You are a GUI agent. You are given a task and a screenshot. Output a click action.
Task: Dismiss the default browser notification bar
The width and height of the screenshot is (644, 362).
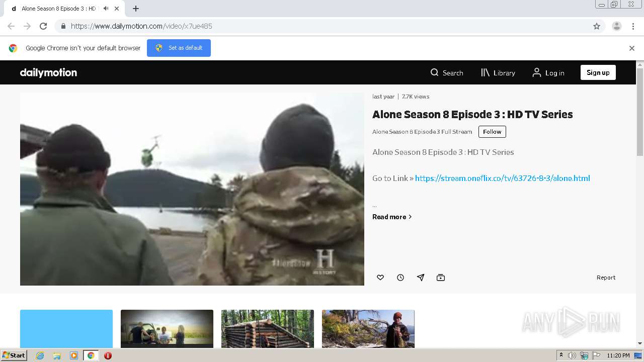pos(632,48)
